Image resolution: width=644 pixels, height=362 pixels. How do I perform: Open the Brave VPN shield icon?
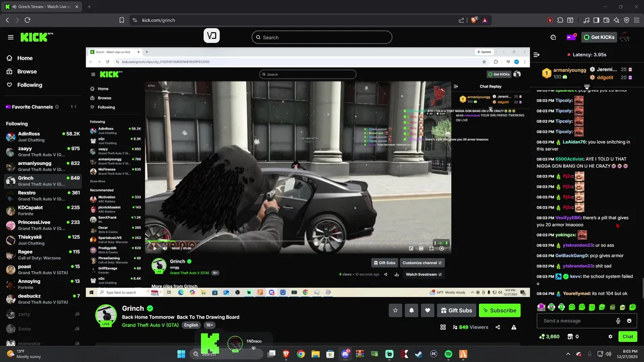point(626,20)
